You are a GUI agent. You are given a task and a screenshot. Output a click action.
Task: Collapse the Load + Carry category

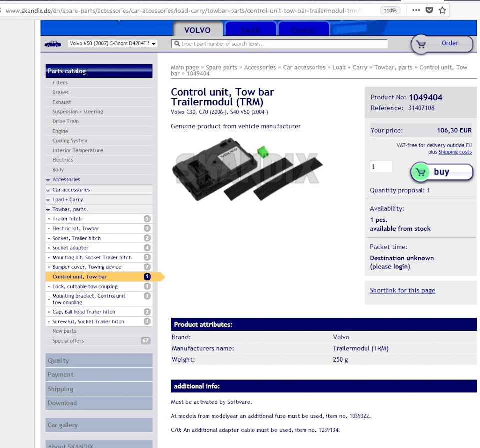point(48,200)
